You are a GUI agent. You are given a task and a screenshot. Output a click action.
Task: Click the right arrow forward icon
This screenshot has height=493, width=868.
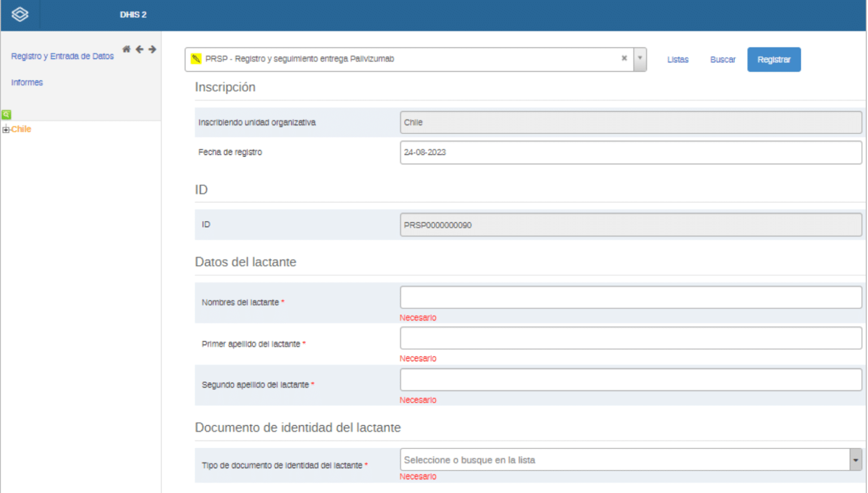pyautogui.click(x=152, y=49)
